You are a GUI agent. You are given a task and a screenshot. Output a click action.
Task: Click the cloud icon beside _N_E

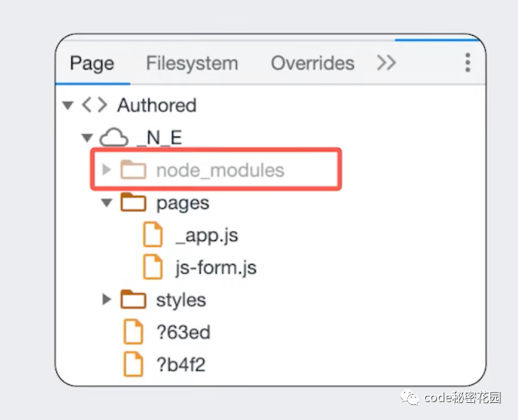coord(113,137)
